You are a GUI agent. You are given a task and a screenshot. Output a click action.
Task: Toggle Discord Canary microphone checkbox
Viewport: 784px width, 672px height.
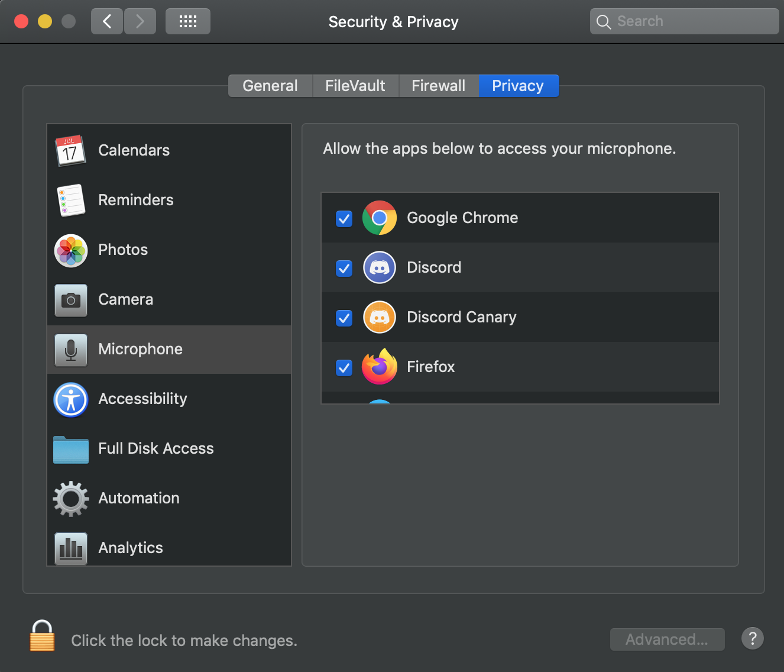(x=344, y=318)
